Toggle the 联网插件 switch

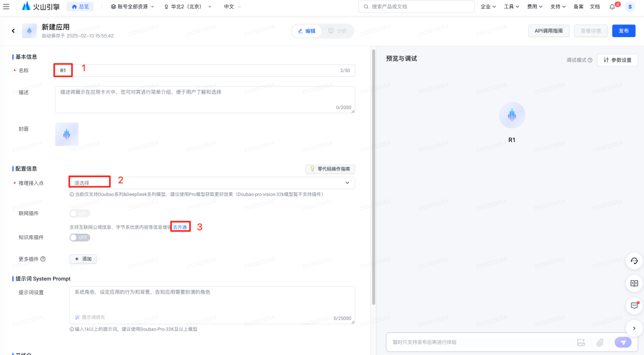tap(80, 214)
